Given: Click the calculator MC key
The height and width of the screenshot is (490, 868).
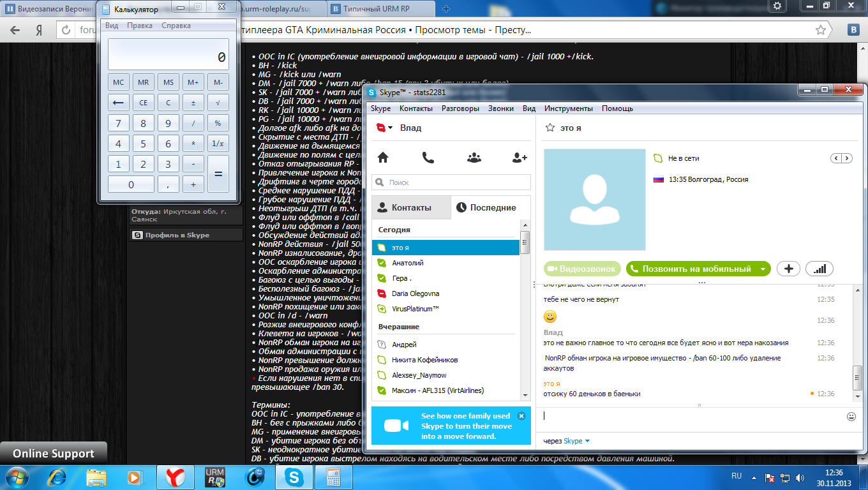Looking at the screenshot, I should point(118,83).
